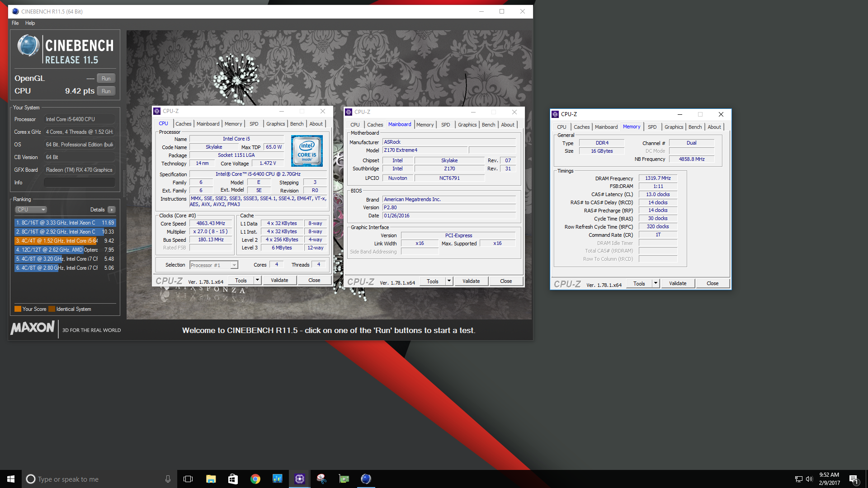Select ranking row 1 Xeon 3.33 GHz
Viewport: 868px width, 488px height.
[x=65, y=223]
